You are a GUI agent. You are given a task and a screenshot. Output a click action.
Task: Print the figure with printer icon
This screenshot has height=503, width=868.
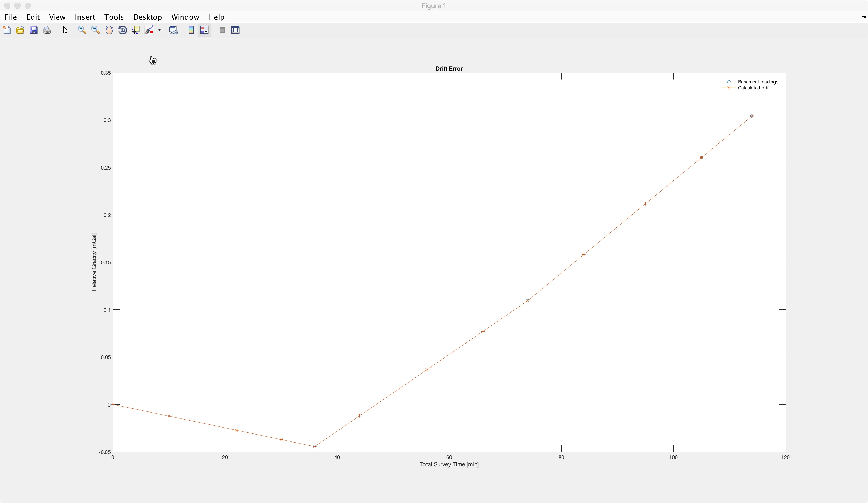point(47,30)
